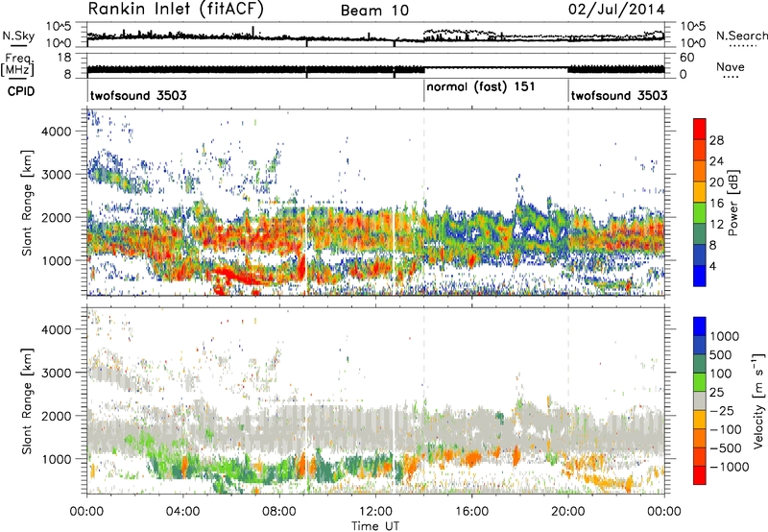768x532 pixels.
Task: Click the bright red echo patch in the power panel near 06:00
Action: [x=235, y=275]
